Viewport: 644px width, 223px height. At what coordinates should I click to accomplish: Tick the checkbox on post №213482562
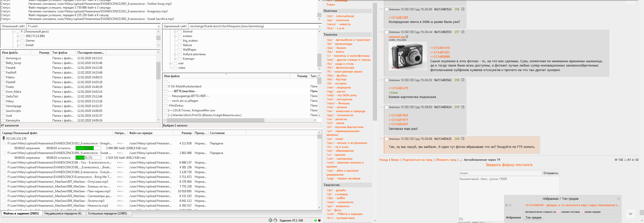point(386,80)
